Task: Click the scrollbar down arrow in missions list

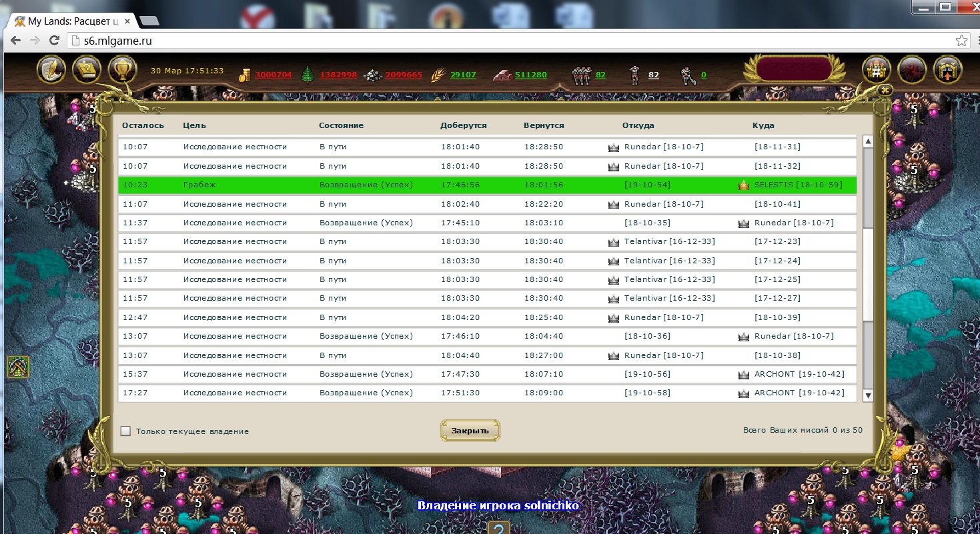Action: (x=868, y=395)
